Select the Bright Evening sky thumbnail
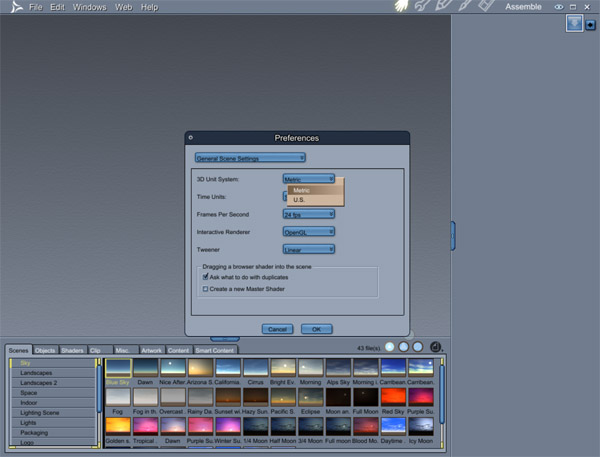This screenshot has height=457, width=600. point(283,368)
